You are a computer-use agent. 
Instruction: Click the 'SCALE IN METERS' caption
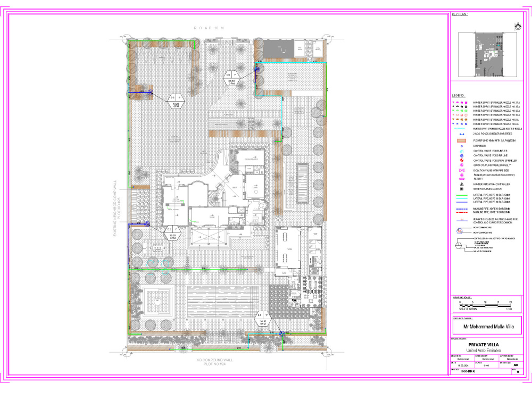[x=468, y=310]
